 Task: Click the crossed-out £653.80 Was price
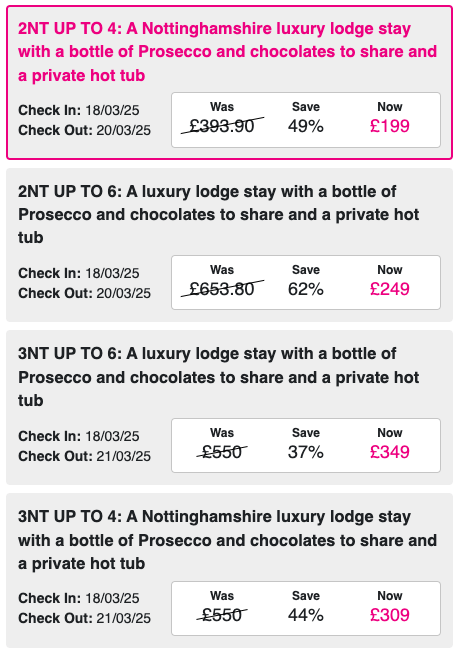click(222, 289)
